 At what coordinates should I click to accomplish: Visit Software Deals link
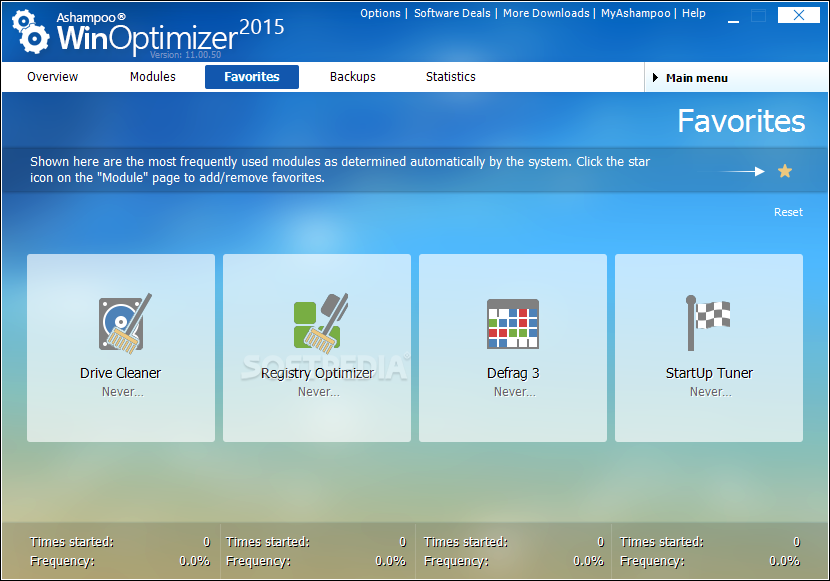(x=452, y=13)
